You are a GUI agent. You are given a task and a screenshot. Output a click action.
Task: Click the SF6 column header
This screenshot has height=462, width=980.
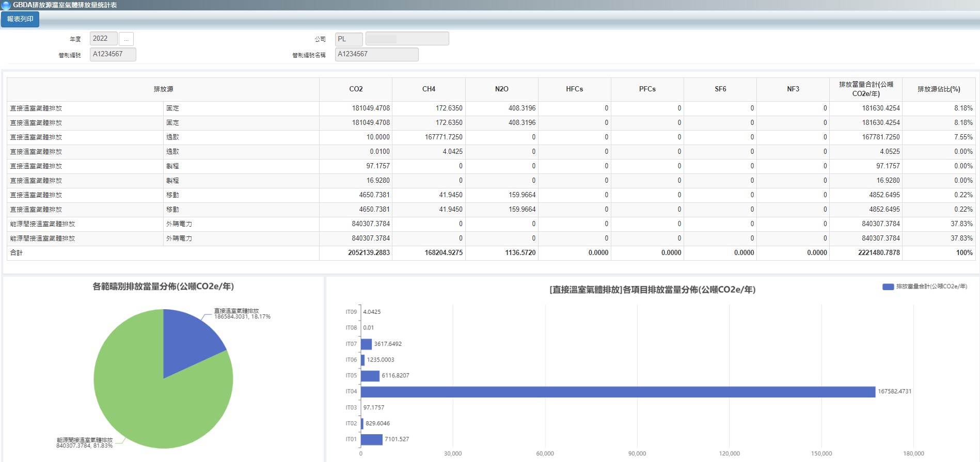pos(720,89)
